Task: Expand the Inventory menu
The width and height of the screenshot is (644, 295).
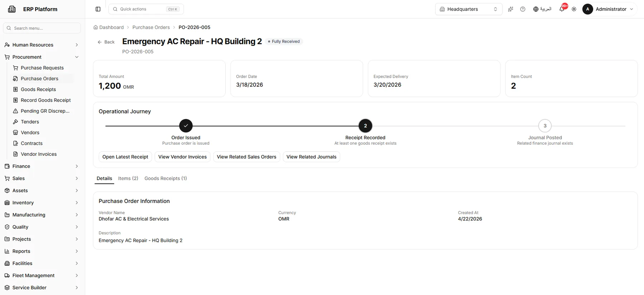Action: click(x=42, y=203)
